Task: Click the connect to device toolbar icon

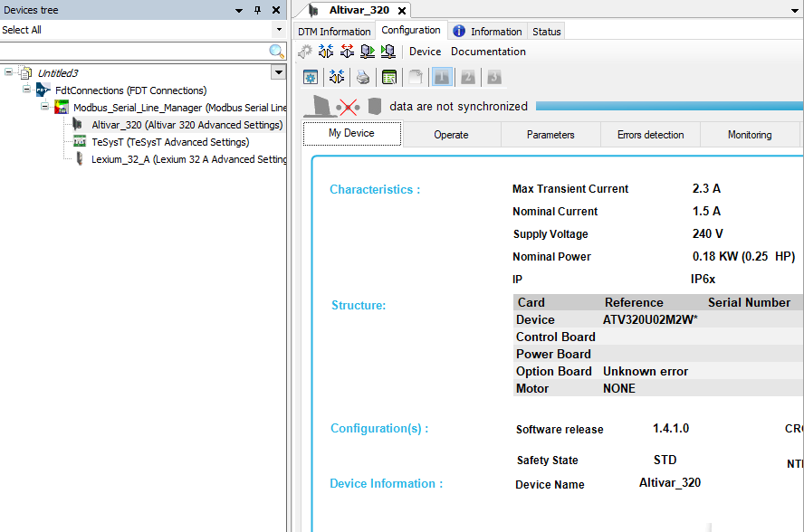Action: (327, 52)
